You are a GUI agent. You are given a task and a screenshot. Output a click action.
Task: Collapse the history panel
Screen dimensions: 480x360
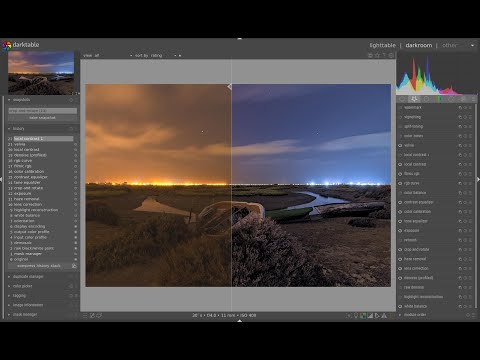tap(9, 128)
